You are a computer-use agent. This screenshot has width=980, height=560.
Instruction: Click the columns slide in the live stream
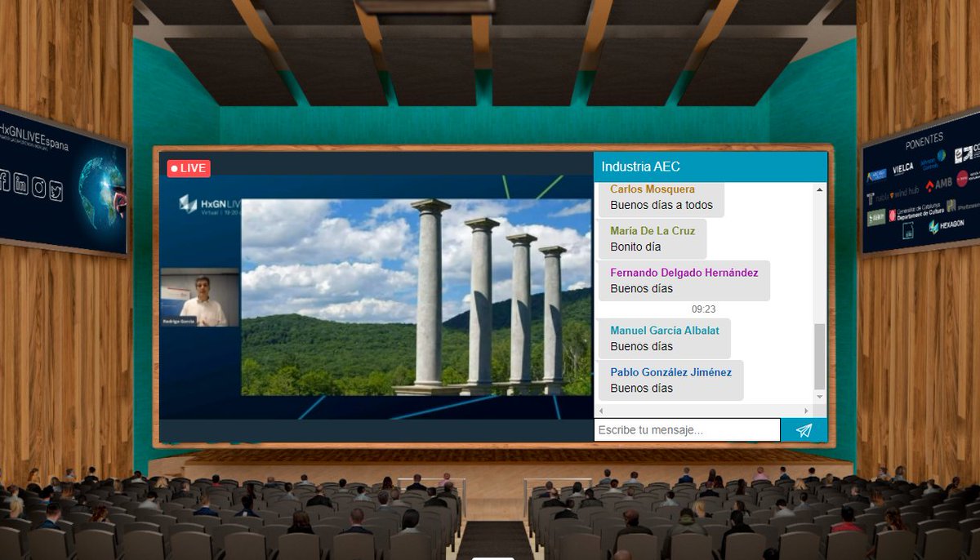click(416, 297)
